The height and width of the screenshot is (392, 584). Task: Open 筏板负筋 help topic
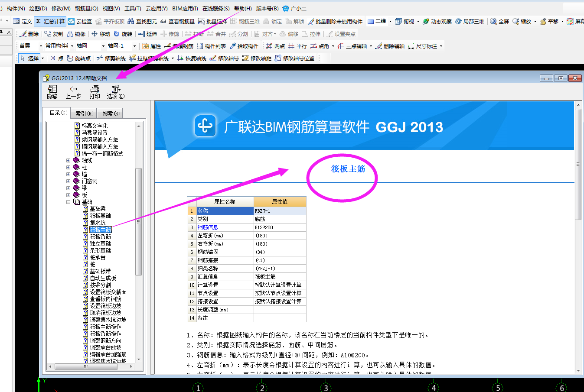point(100,236)
